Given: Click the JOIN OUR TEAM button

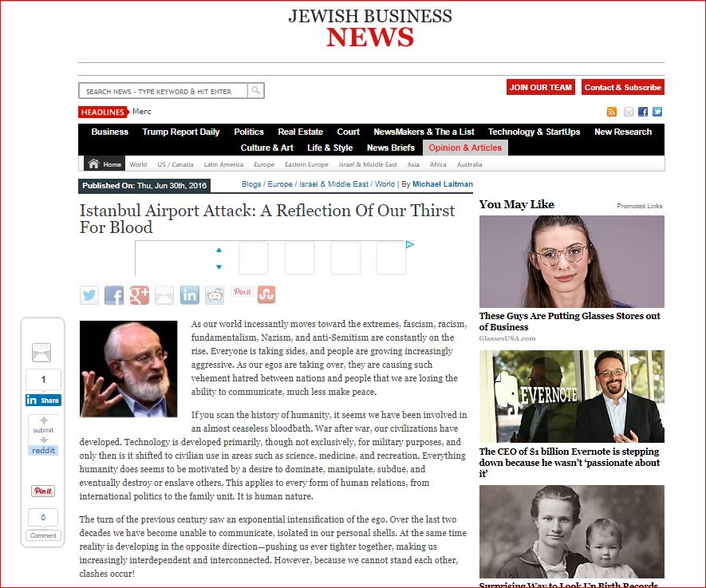Looking at the screenshot, I should 541,87.
